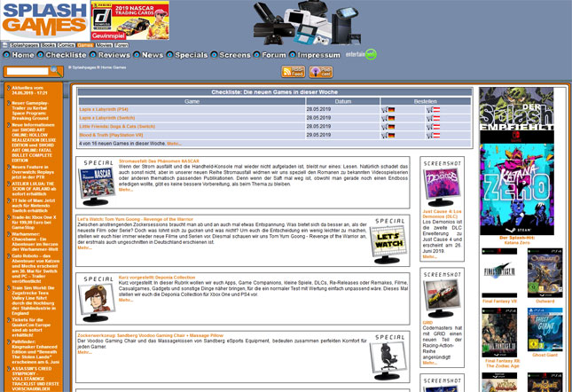Order Little Friends: Dogs & Cats via Austrian cart
572x392 pixels.
click(x=434, y=127)
